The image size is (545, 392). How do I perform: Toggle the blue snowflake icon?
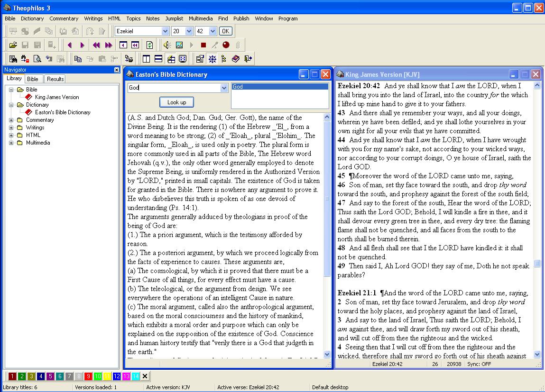(212, 59)
